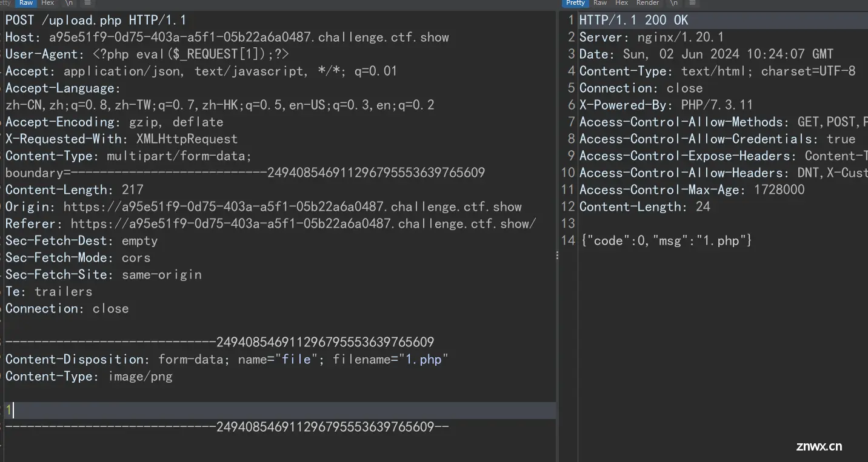Click opening multipart boundary line in body
Screen dimensions: 868x462
click(219, 342)
